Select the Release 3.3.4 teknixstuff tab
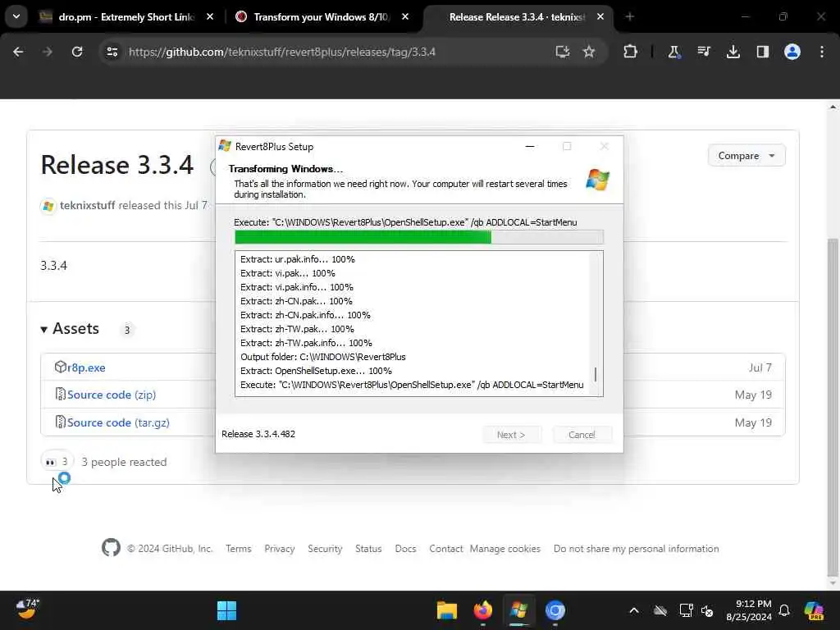 [x=517, y=17]
